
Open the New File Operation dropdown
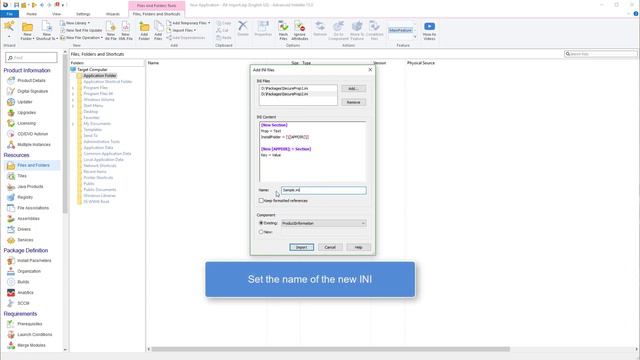click(81, 38)
